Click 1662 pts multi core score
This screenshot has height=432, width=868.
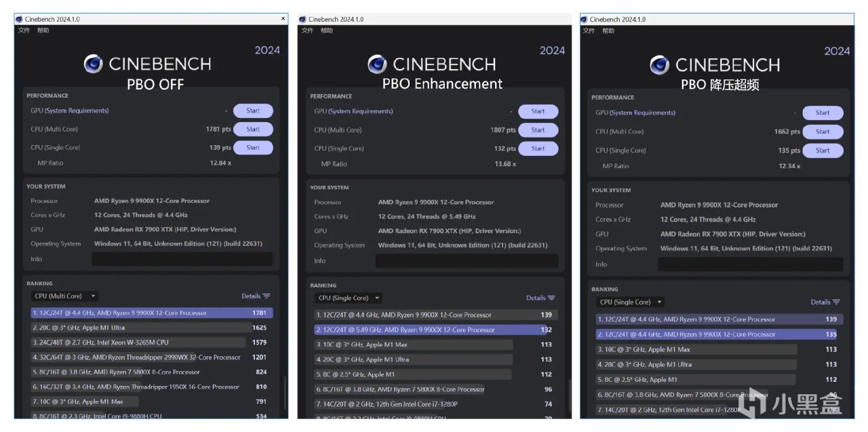[787, 132]
